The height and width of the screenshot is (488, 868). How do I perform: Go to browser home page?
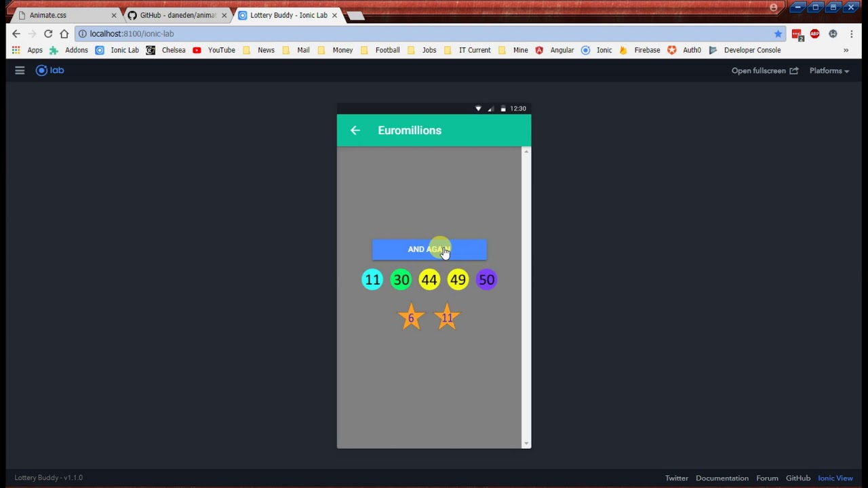tap(64, 34)
